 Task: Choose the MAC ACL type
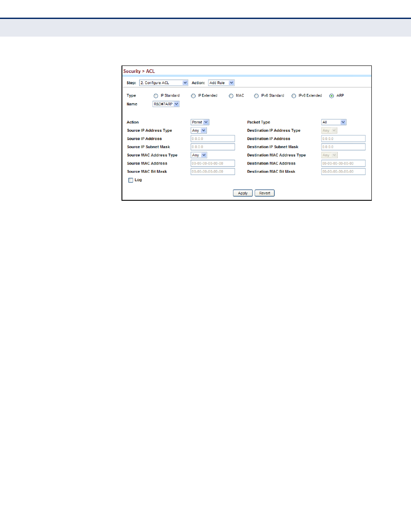pos(231,96)
